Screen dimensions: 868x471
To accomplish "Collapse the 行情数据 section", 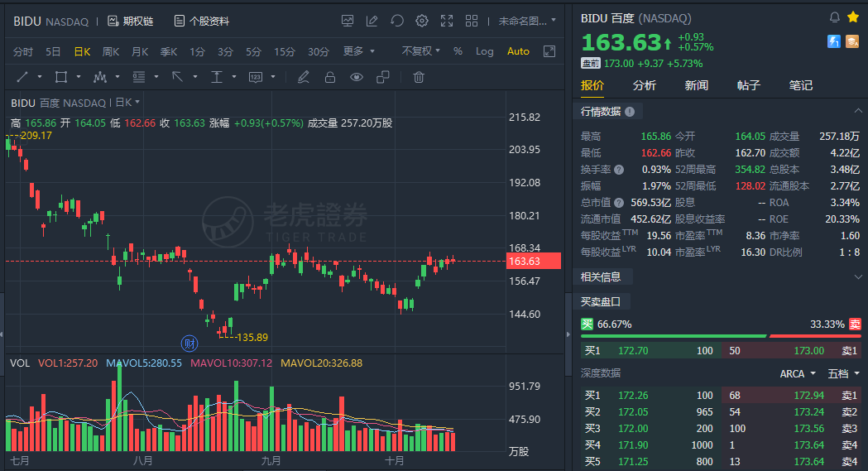I will (858, 111).
